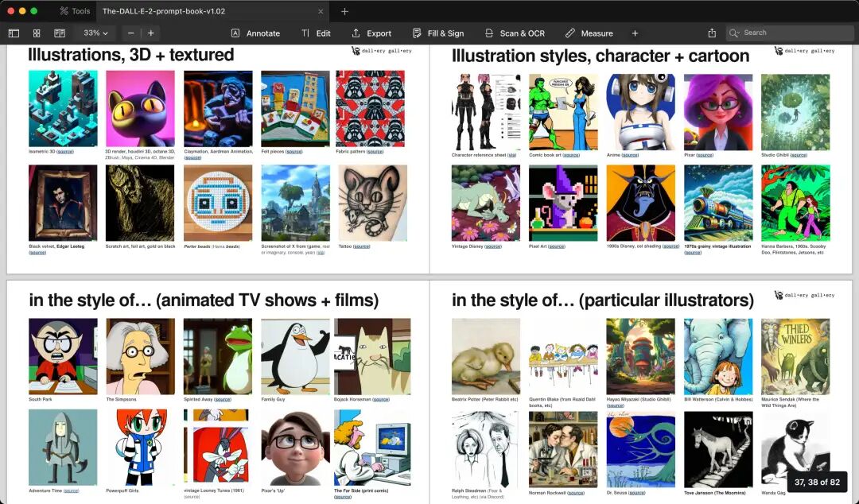Activate the Measure tool
Viewport: 859px width, 504px height.
589,33
